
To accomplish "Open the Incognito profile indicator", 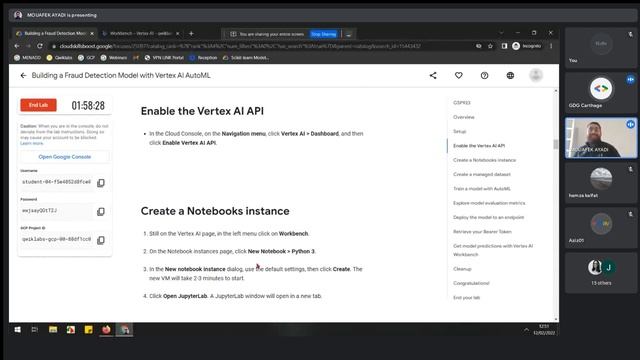I will (527, 46).
